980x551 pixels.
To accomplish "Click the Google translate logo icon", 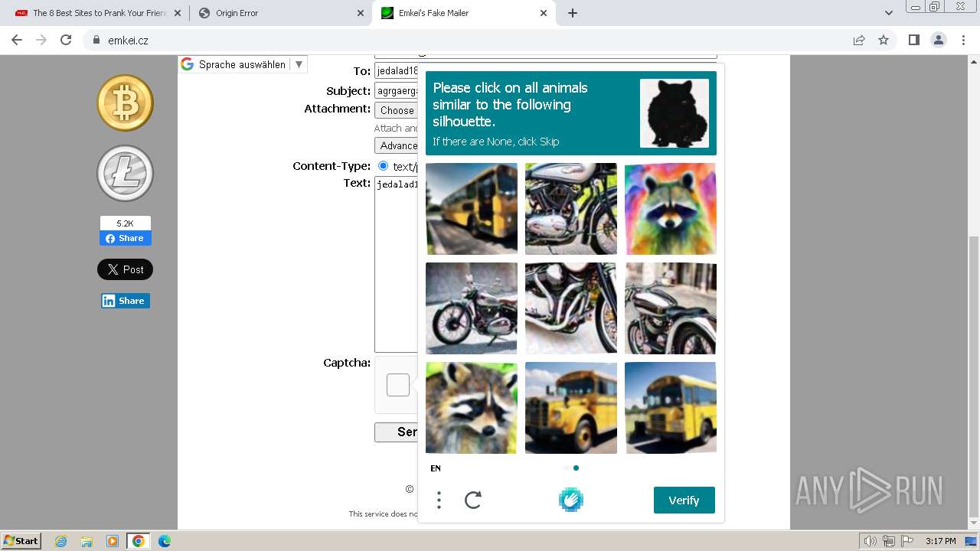I will (x=188, y=64).
